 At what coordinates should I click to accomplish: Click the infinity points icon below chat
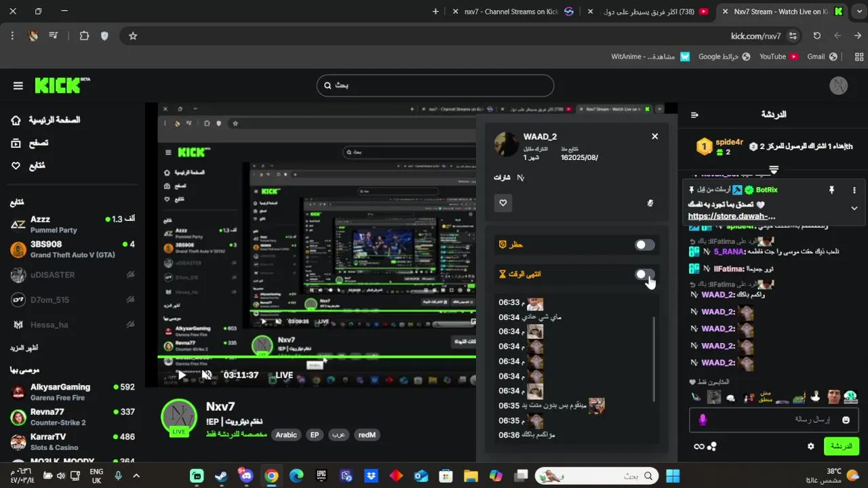699,446
